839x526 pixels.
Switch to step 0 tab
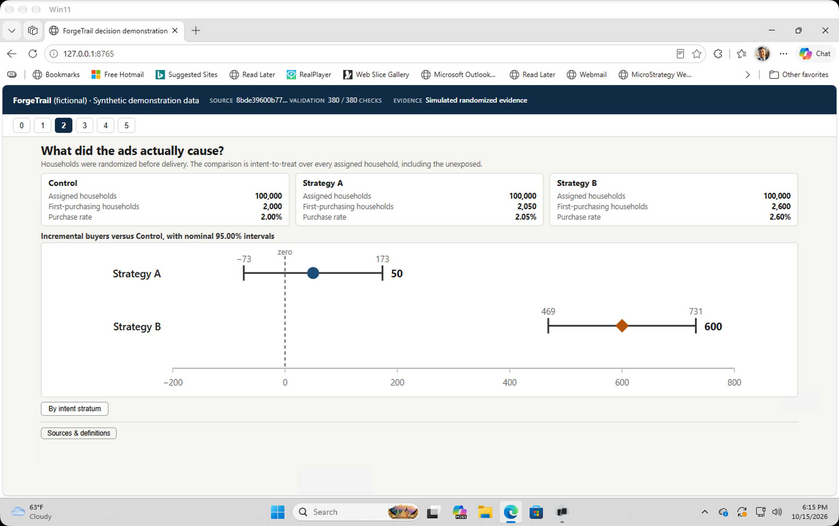pos(21,125)
